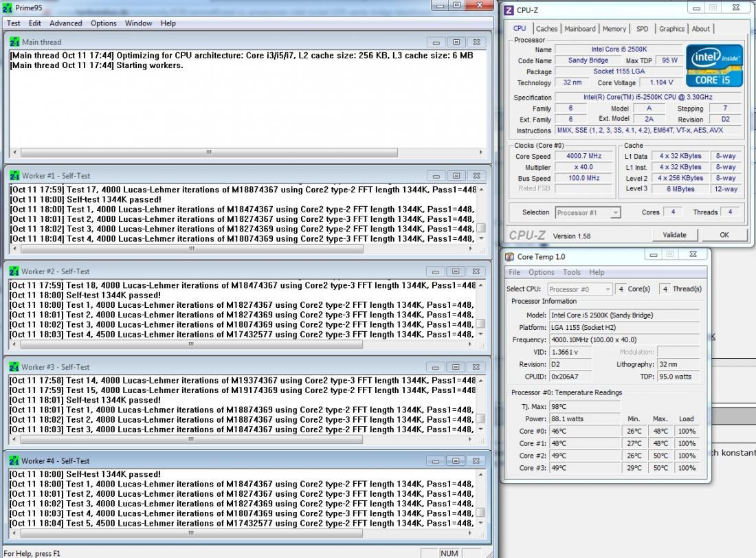
Task: Open the Options menu in Prime95
Action: pos(104,23)
